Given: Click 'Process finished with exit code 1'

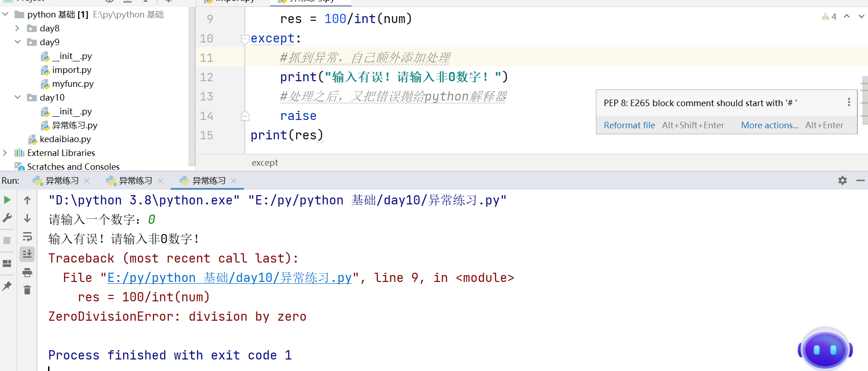Looking at the screenshot, I should tap(170, 355).
